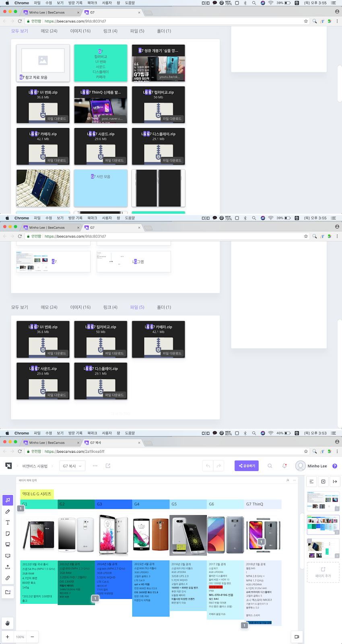Switch to 이미지 (16) tab in top window
Viewport: 342px width, 644px height.
80,31
